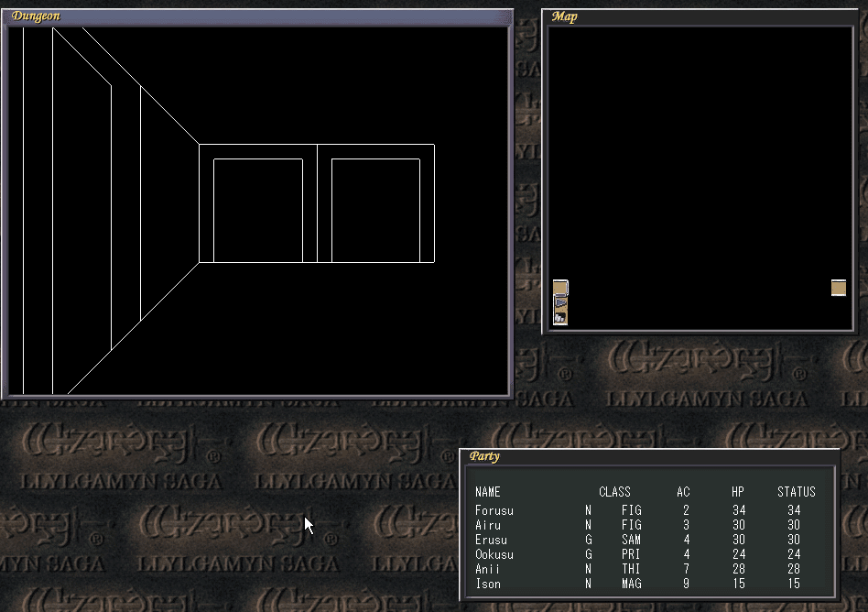
Task: Click Forusu's FIG class entry
Action: (632, 510)
